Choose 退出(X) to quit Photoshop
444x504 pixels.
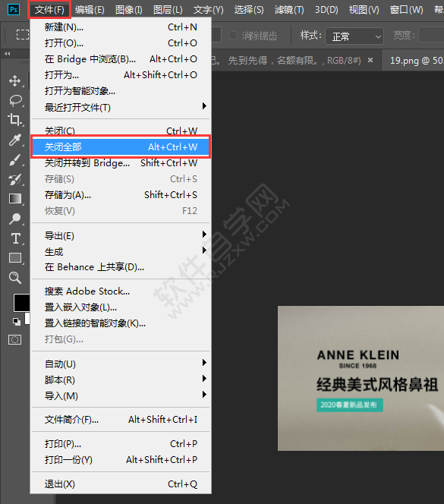(x=121, y=484)
